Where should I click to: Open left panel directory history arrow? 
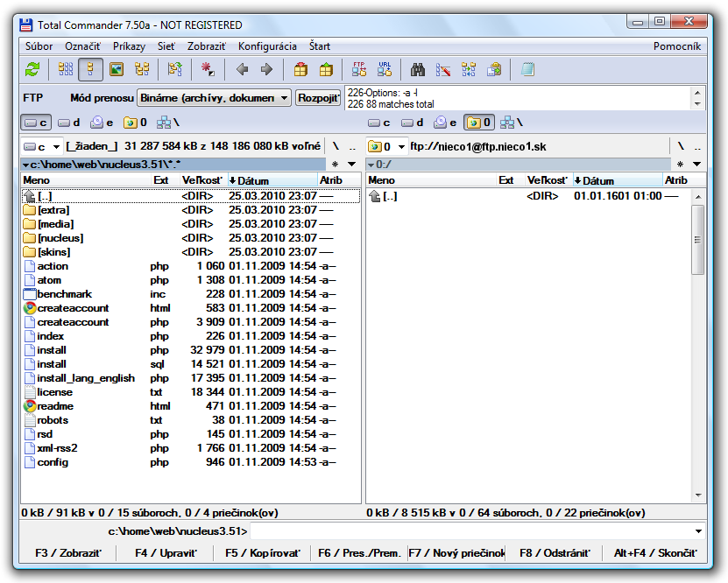[351, 165]
